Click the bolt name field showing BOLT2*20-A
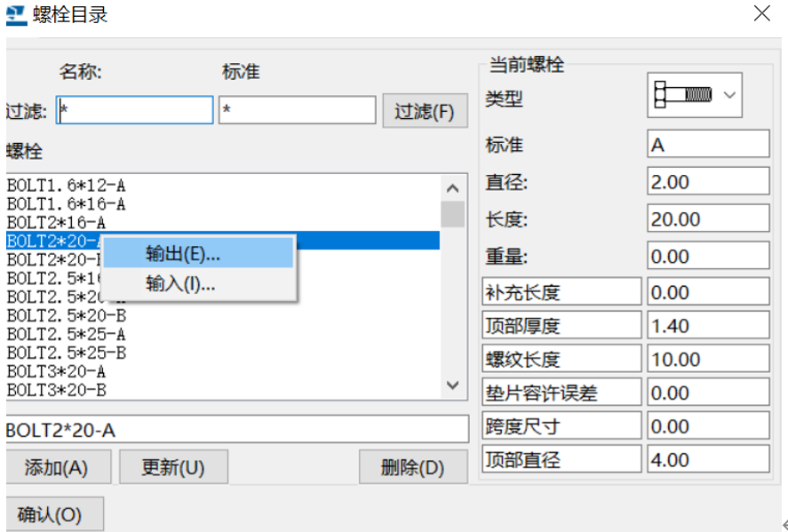The image size is (788, 532). [235, 428]
